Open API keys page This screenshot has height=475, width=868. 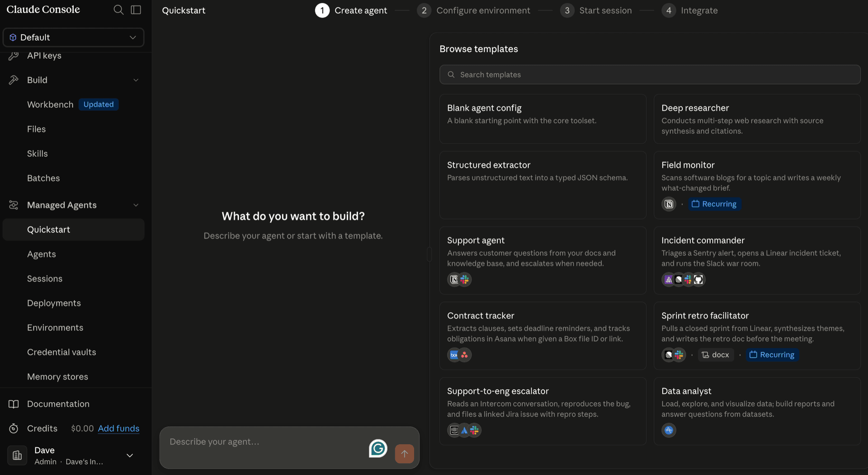click(44, 56)
